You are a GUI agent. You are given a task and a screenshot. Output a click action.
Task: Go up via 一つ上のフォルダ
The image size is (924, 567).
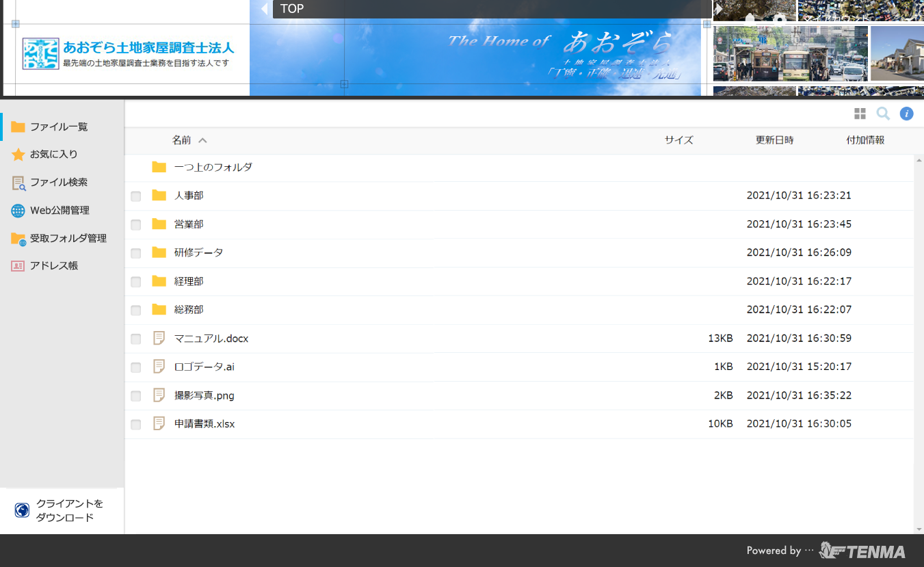(x=213, y=168)
